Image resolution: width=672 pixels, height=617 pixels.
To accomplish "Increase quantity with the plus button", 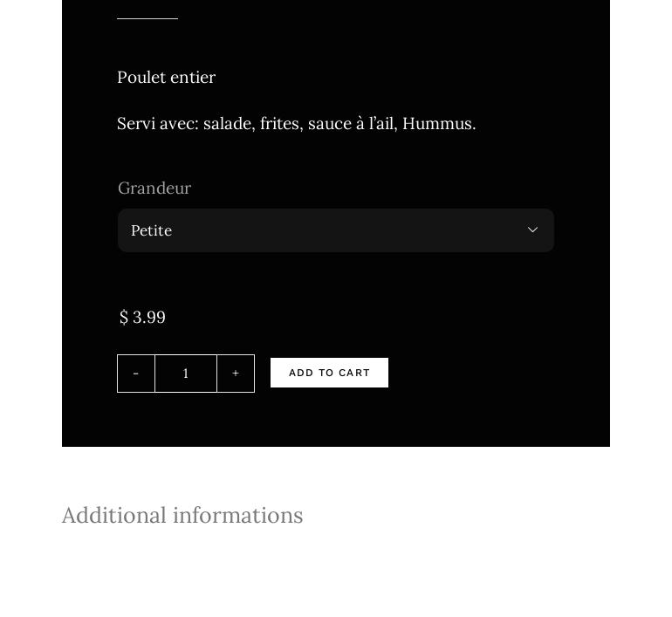I will tap(236, 374).
